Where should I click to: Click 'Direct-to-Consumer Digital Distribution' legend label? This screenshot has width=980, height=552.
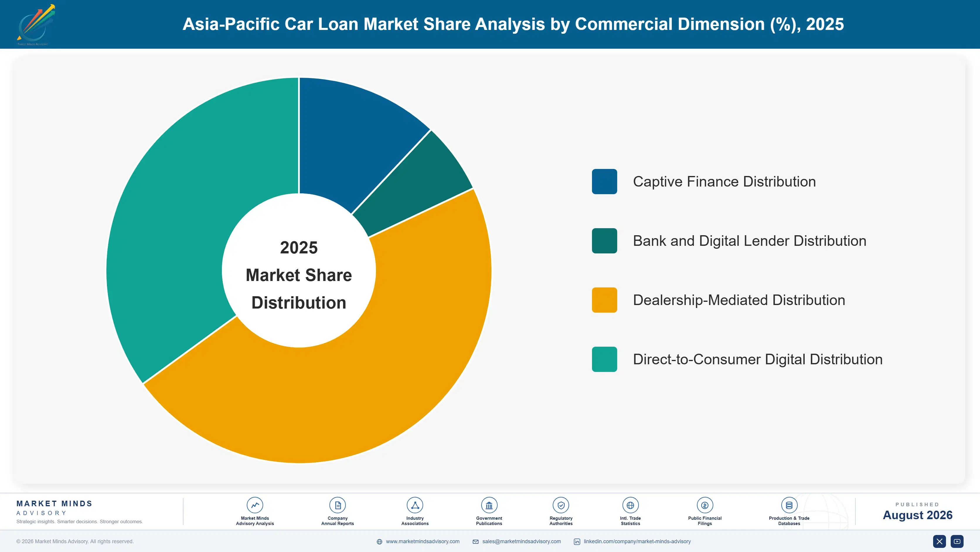[x=758, y=359]
